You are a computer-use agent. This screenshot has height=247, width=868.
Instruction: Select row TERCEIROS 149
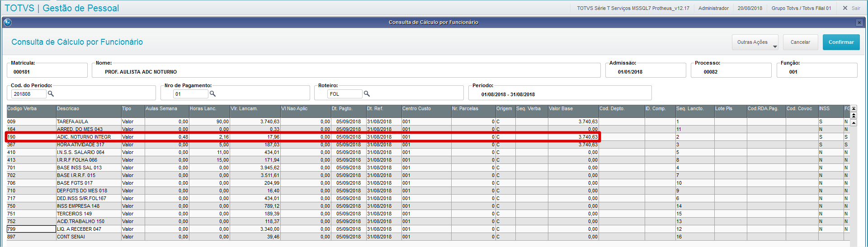click(428, 214)
